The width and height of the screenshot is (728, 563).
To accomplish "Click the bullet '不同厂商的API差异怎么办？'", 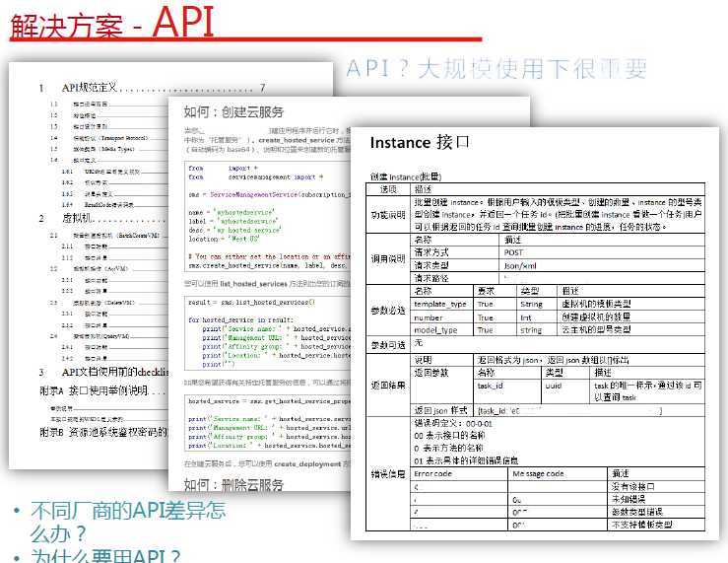I will [128, 522].
